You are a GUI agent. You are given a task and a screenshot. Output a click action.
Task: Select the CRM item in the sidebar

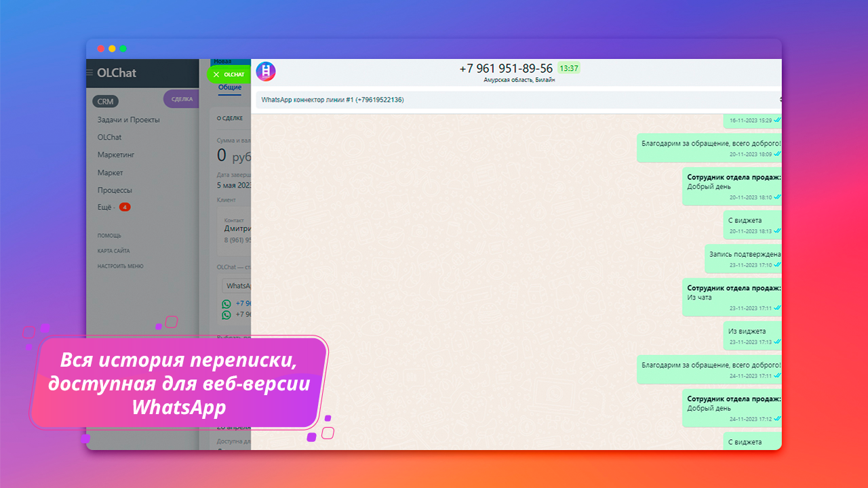(x=105, y=102)
